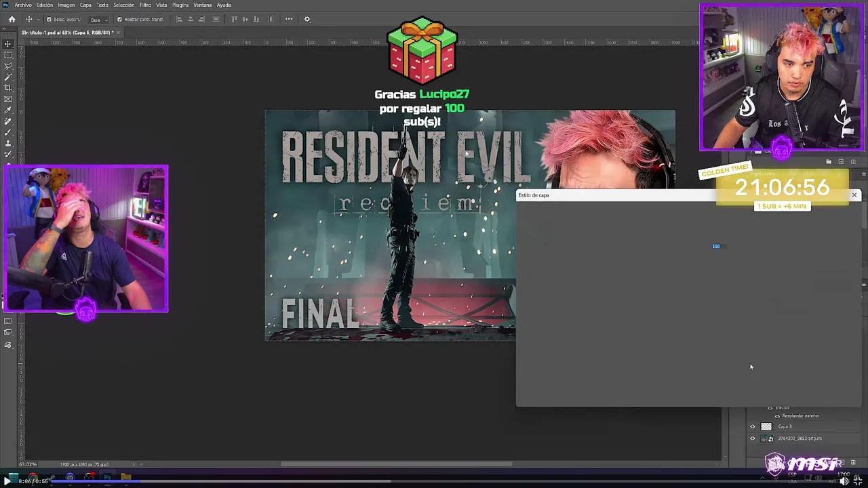Open the Edición menu
The image size is (868, 488).
click(x=45, y=5)
